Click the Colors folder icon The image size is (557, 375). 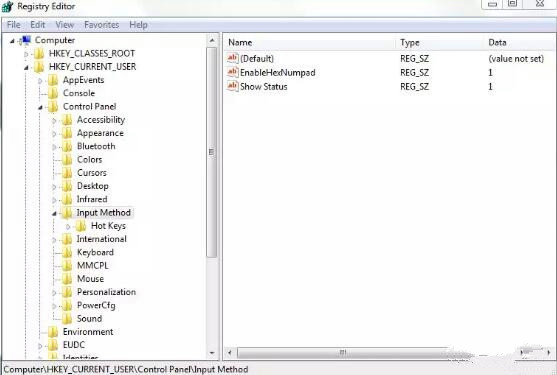tap(67, 160)
